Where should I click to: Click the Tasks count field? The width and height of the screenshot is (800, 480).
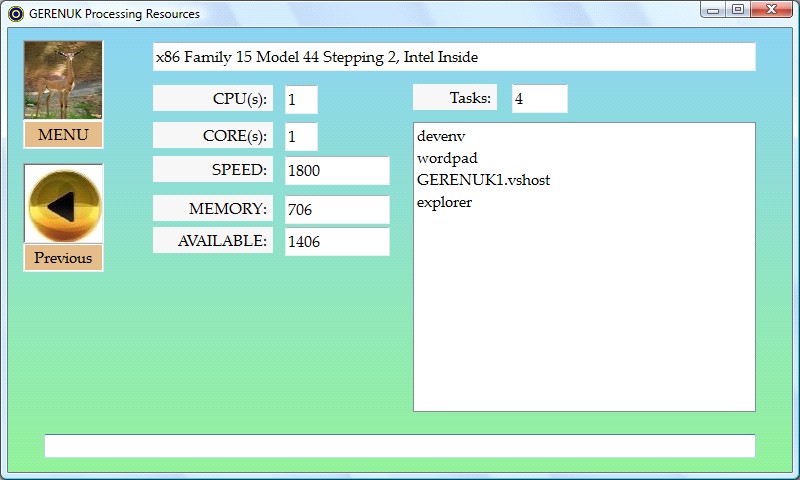(x=539, y=99)
